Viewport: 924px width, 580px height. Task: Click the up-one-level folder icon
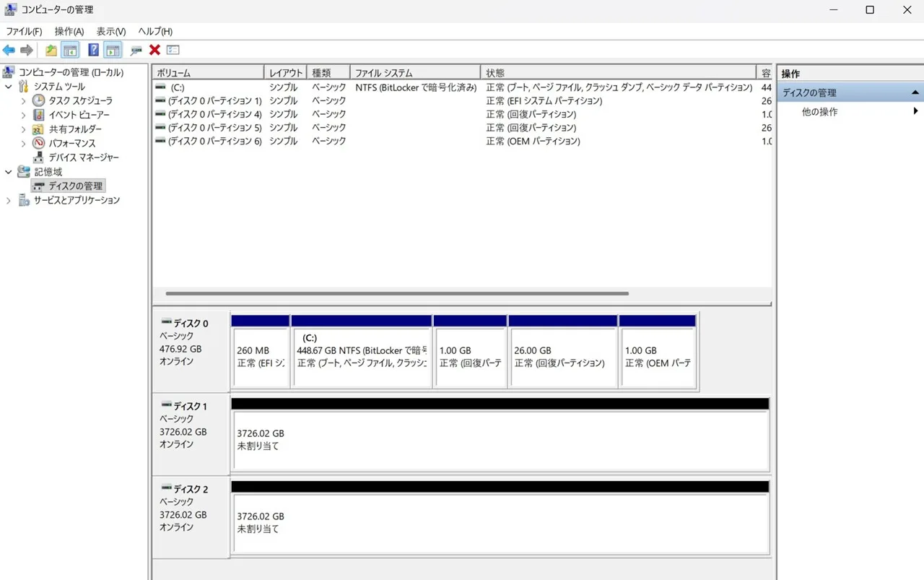tap(51, 50)
